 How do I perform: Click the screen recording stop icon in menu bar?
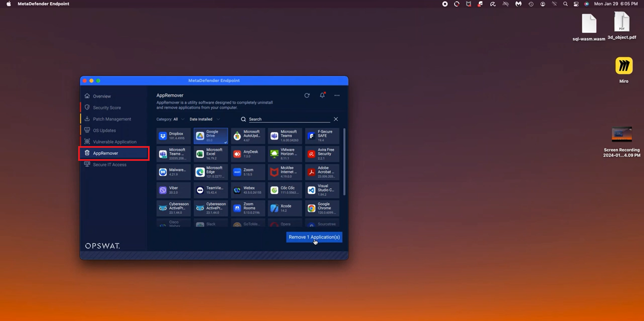coord(445,4)
